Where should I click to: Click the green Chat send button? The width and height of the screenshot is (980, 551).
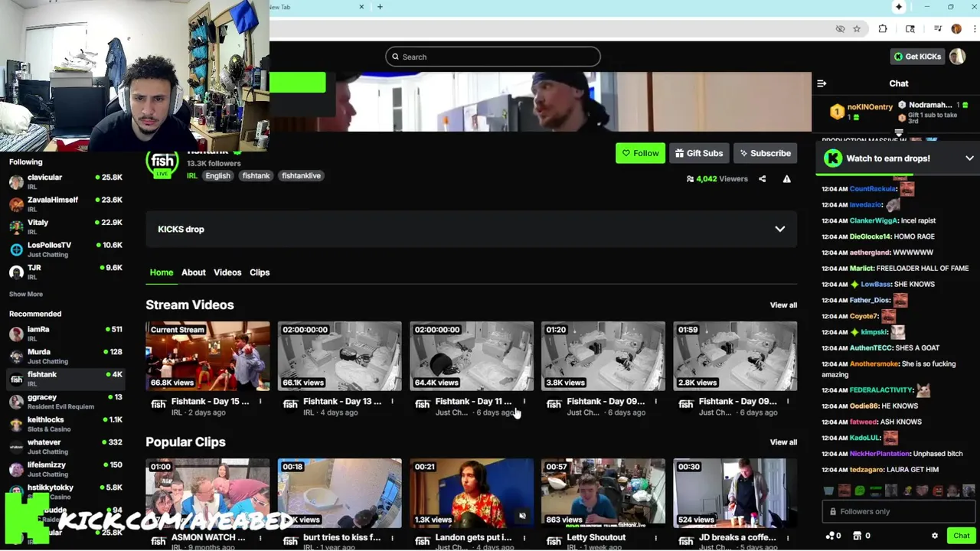click(x=961, y=536)
